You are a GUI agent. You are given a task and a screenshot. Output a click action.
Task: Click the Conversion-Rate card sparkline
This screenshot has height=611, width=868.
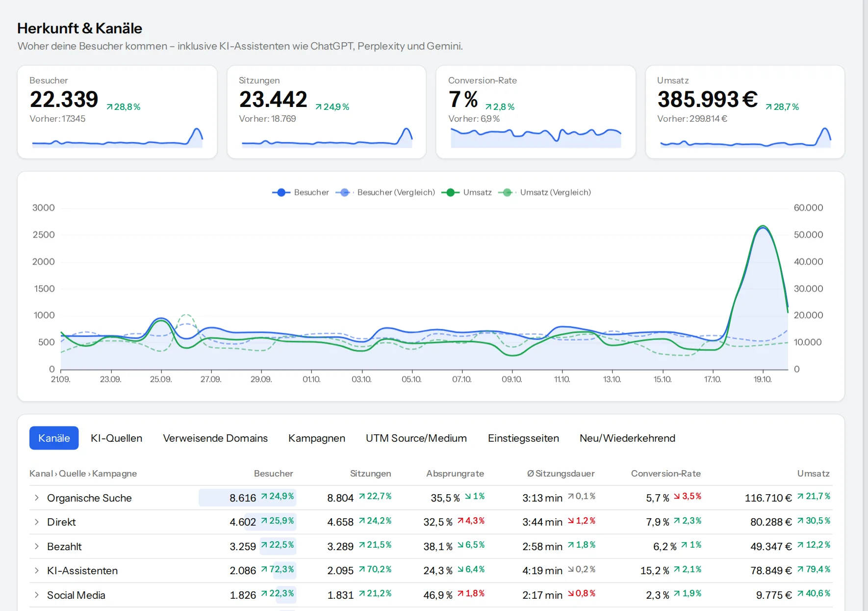click(536, 138)
